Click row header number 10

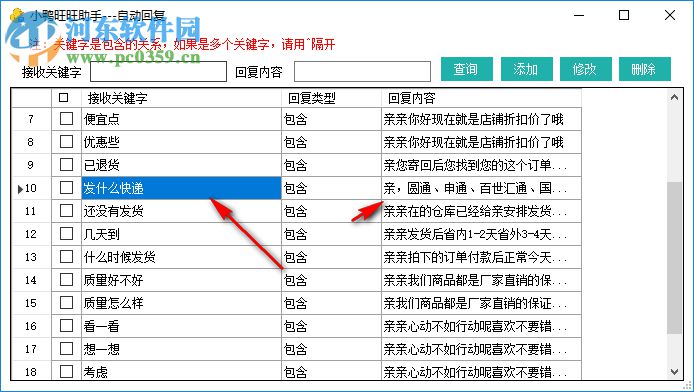pos(31,188)
